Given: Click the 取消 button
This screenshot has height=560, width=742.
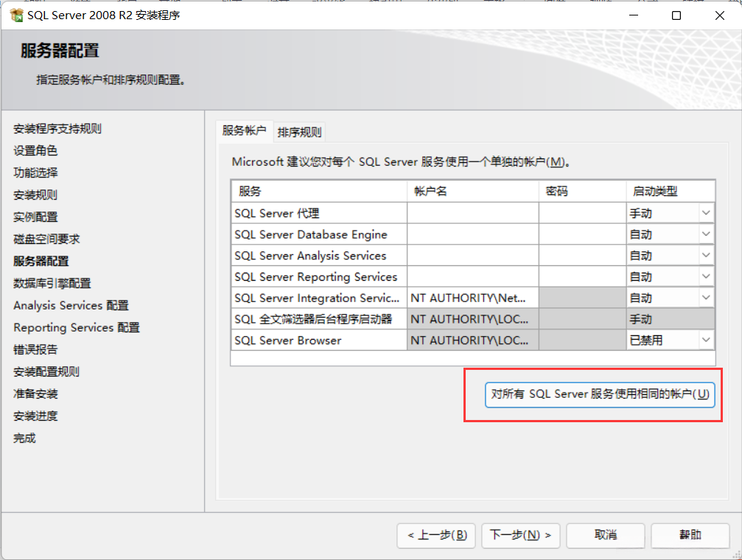Looking at the screenshot, I should tap(605, 536).
